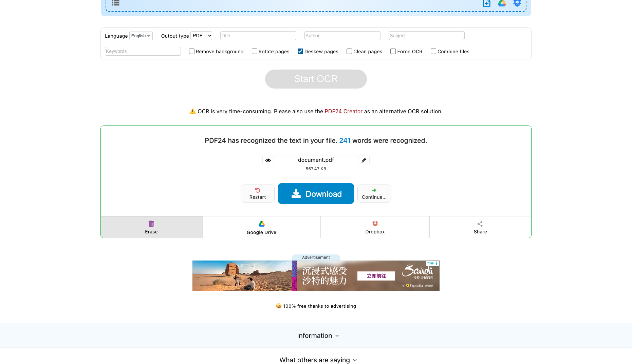Click the Restart button
The width and height of the screenshot is (632, 364).
(258, 193)
